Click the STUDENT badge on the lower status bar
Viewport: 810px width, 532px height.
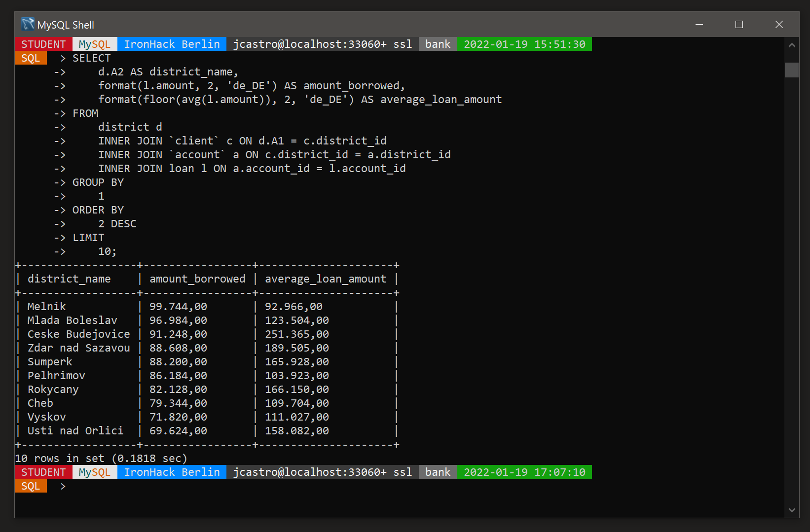43,472
